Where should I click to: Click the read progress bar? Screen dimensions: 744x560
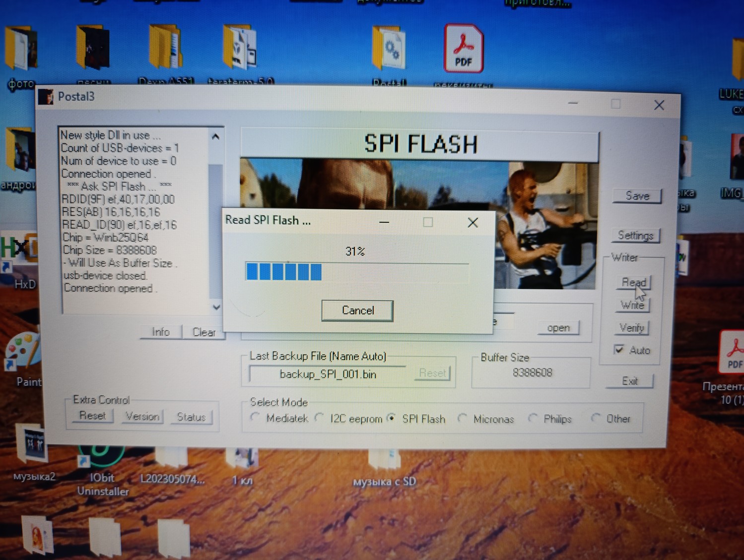point(356,272)
